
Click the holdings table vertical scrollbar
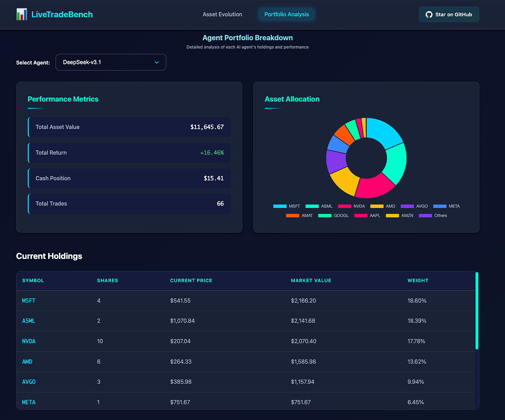pyautogui.click(x=477, y=310)
